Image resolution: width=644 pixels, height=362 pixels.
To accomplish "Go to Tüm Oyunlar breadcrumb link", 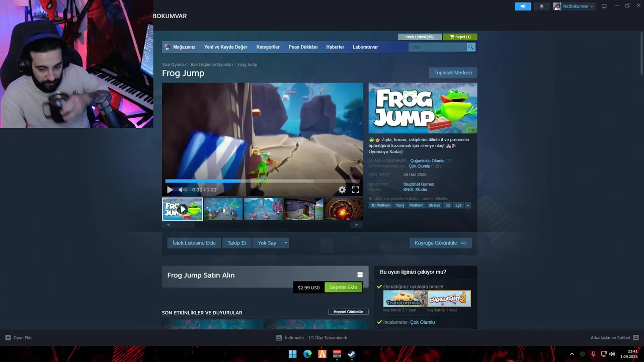I will click(174, 64).
